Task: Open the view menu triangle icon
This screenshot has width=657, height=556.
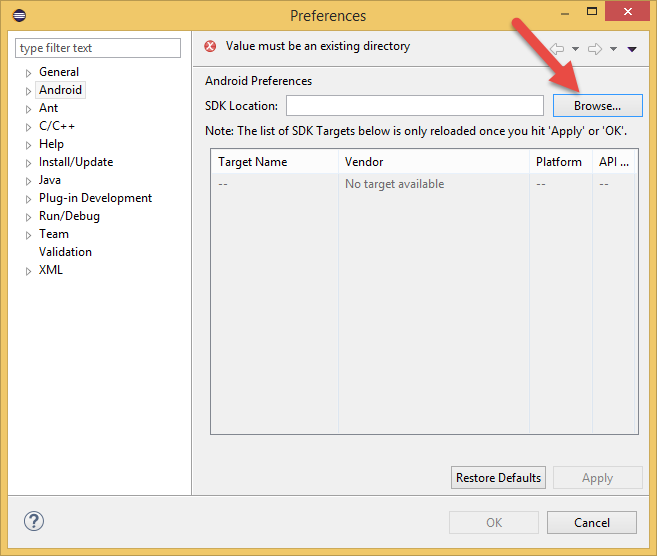Action: point(632,48)
